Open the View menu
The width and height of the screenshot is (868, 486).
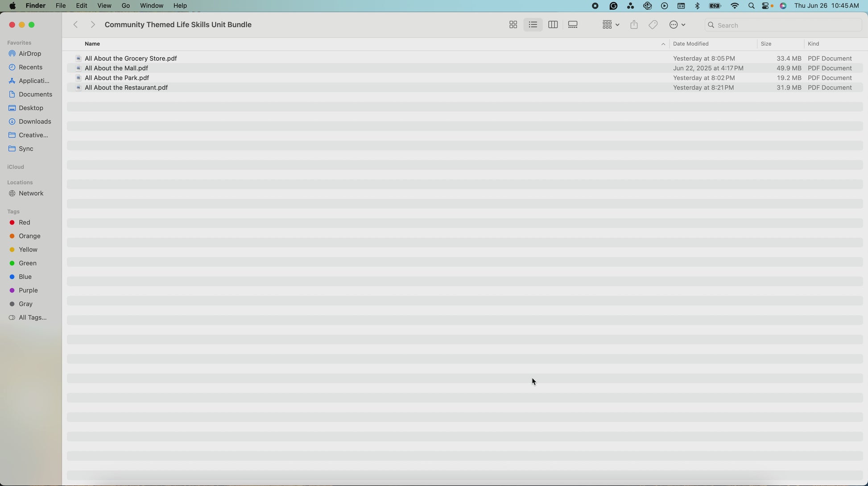click(104, 6)
